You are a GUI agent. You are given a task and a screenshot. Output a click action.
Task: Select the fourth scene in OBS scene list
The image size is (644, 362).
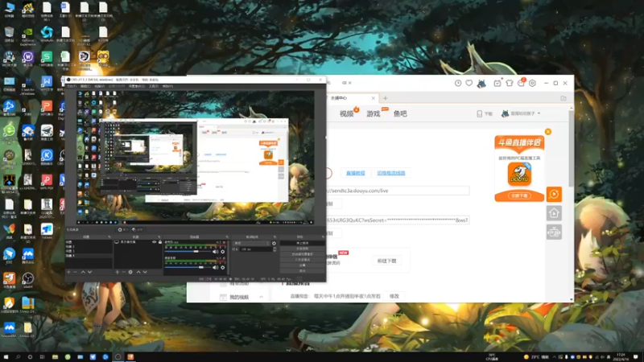(89, 256)
